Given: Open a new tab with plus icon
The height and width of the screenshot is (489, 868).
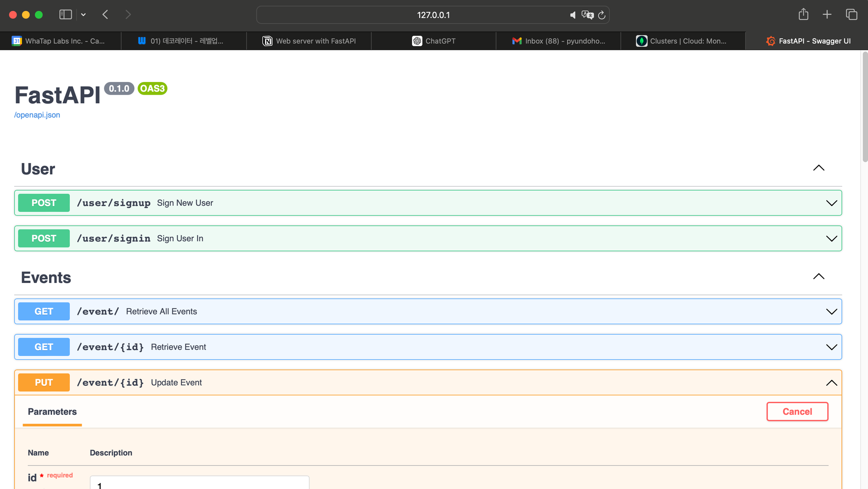Looking at the screenshot, I should pyautogui.click(x=827, y=15).
